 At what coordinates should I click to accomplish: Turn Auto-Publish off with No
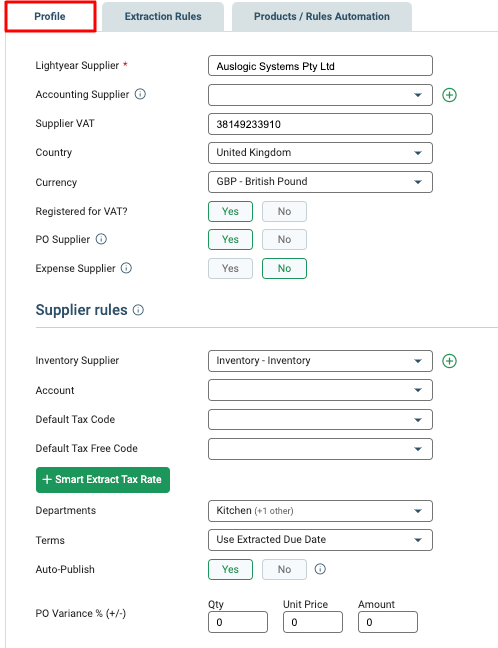click(x=284, y=569)
